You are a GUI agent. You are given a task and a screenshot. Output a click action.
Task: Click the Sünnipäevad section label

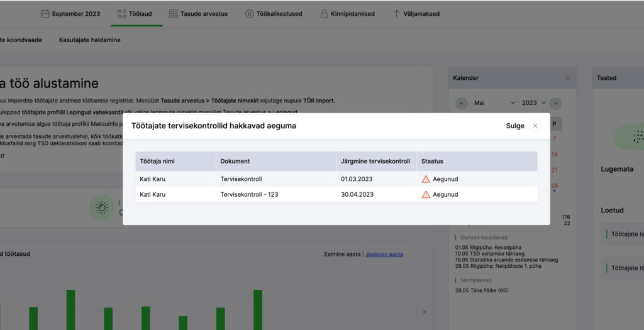(475, 280)
